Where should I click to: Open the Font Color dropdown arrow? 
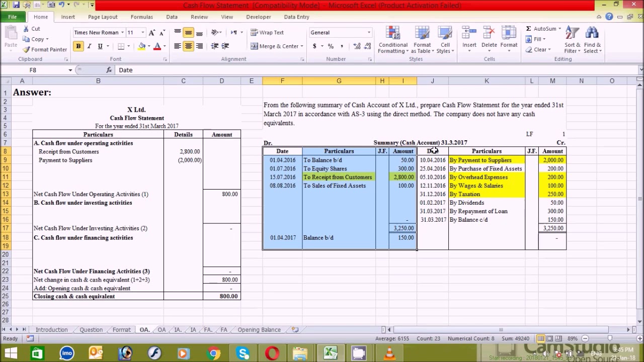click(165, 46)
